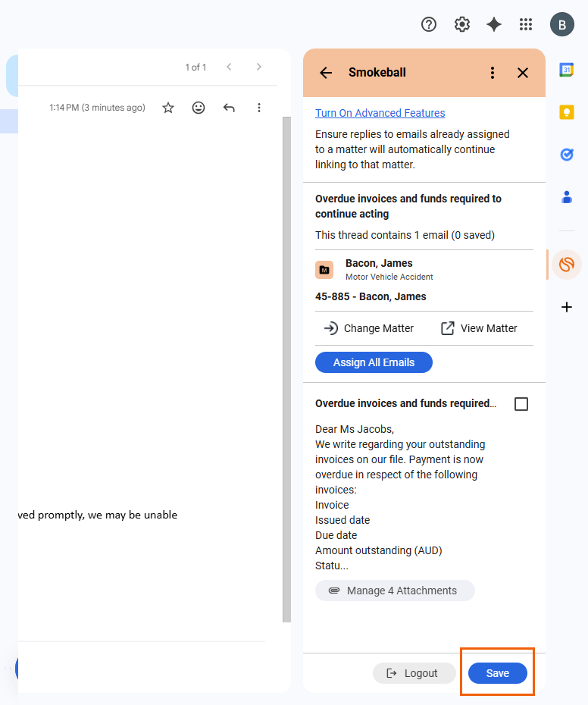Click the Manage 4 Attachments chip
Image resolution: width=588 pixels, height=705 pixels.
point(395,591)
